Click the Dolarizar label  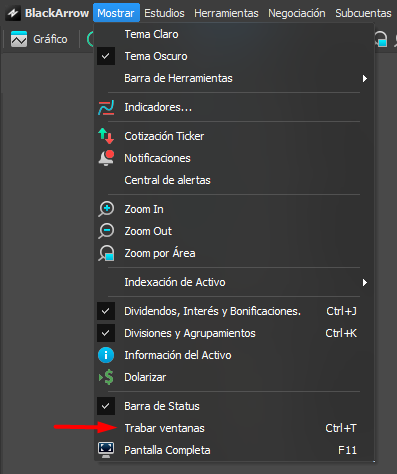145,377
